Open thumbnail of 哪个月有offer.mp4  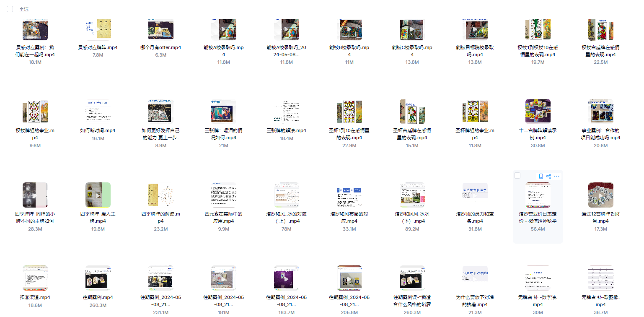(161, 29)
